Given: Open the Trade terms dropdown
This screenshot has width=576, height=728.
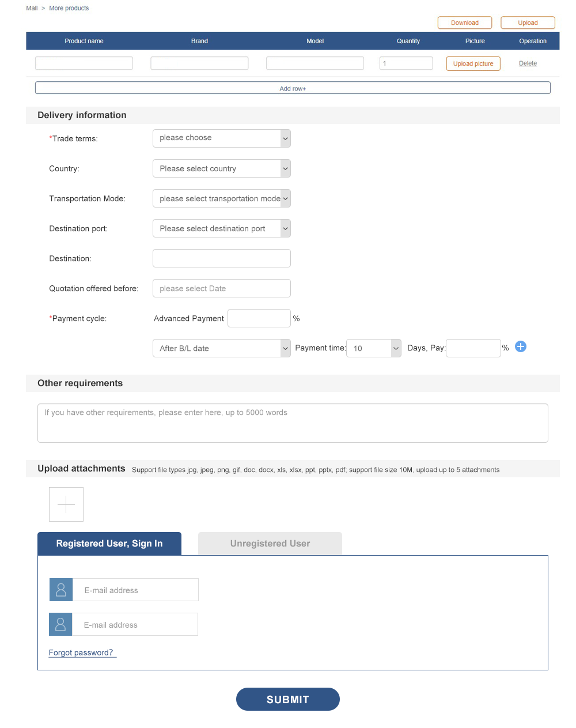Looking at the screenshot, I should click(x=222, y=138).
